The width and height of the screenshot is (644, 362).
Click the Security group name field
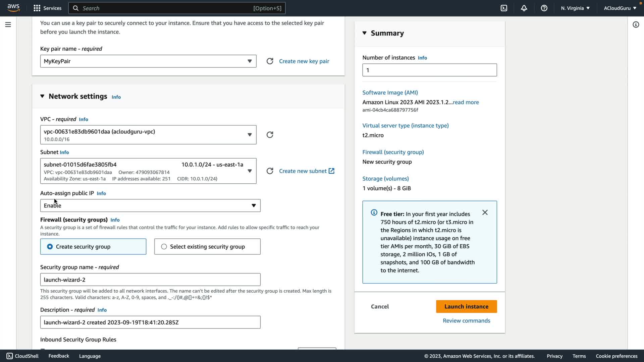(150, 280)
